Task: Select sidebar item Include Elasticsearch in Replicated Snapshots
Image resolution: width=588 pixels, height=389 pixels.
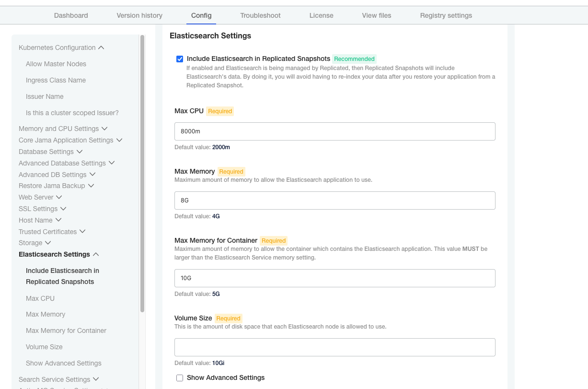Action: tap(62, 276)
